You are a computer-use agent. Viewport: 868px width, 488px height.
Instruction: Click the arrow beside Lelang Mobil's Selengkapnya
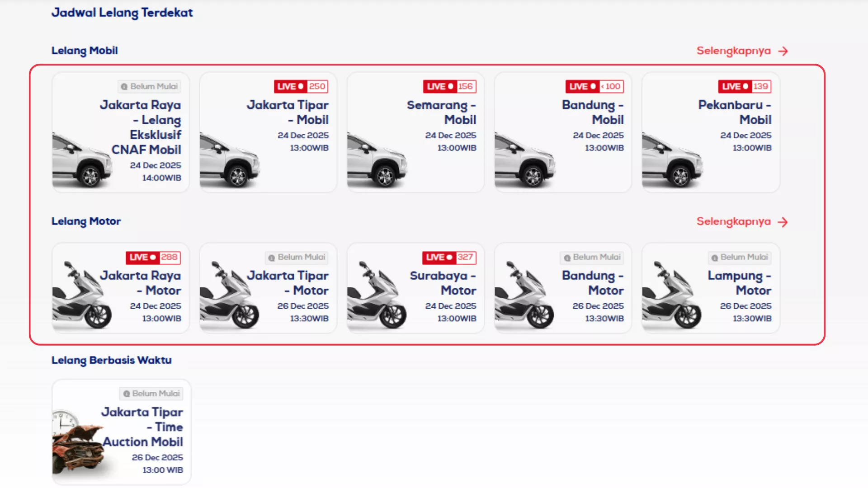tap(783, 51)
